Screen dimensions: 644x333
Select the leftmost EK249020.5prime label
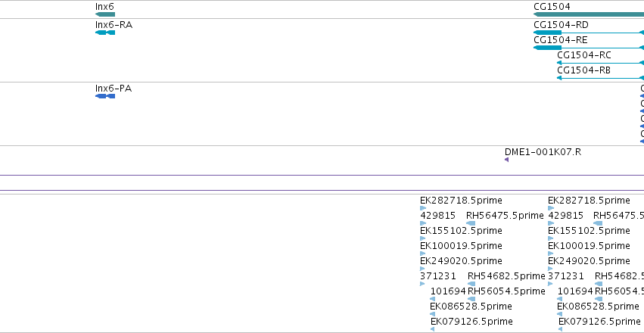click(x=461, y=261)
